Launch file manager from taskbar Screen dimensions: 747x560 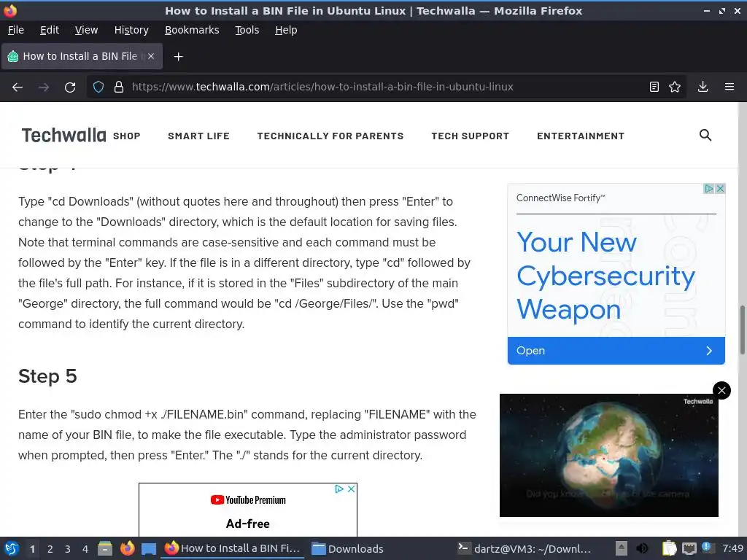click(105, 548)
